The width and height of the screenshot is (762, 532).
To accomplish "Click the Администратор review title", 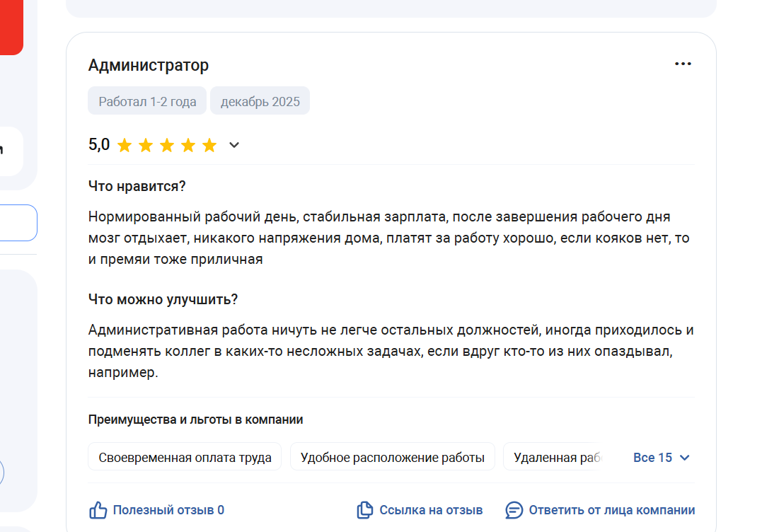I will [149, 66].
